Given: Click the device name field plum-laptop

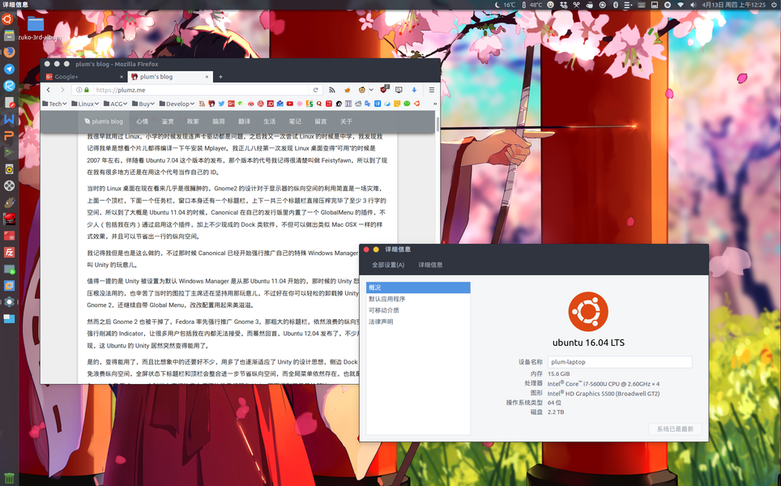Looking at the screenshot, I should tap(618, 362).
